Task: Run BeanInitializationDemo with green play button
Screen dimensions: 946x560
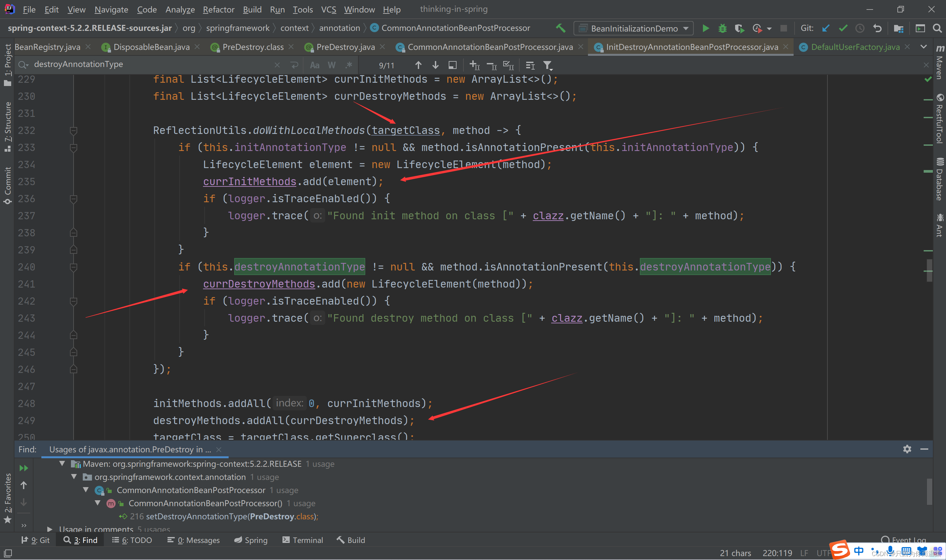Action: click(x=705, y=28)
